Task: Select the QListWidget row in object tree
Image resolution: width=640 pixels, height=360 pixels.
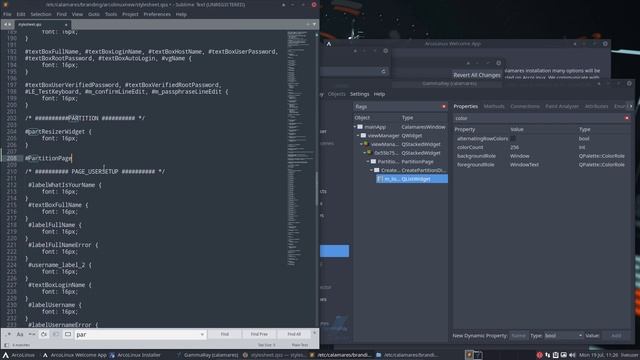Action: click(x=411, y=179)
